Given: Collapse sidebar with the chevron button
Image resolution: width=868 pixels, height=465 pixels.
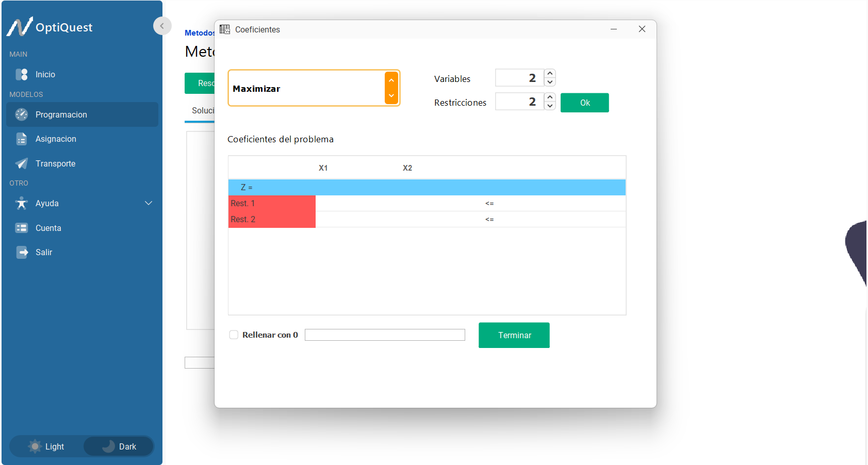Looking at the screenshot, I should (x=162, y=26).
